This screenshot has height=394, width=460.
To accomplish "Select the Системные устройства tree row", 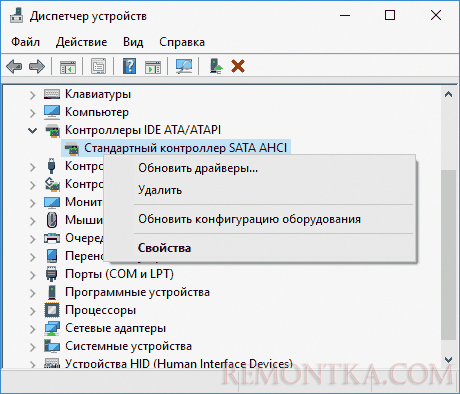I will [x=128, y=346].
